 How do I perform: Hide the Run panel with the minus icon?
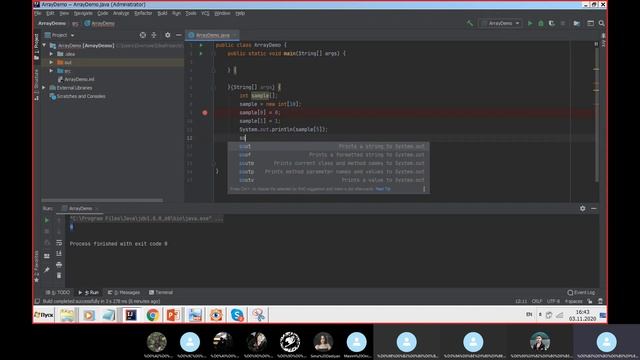pyautogui.click(x=594, y=208)
